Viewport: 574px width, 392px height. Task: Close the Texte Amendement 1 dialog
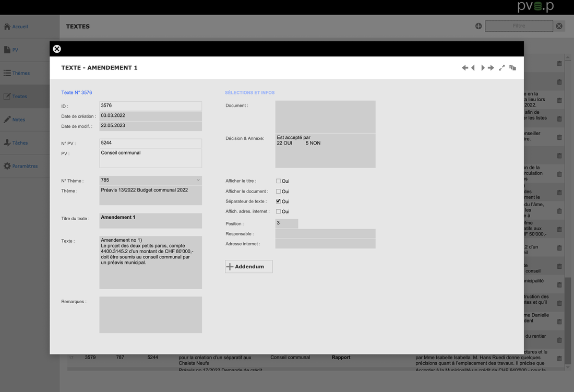click(57, 49)
